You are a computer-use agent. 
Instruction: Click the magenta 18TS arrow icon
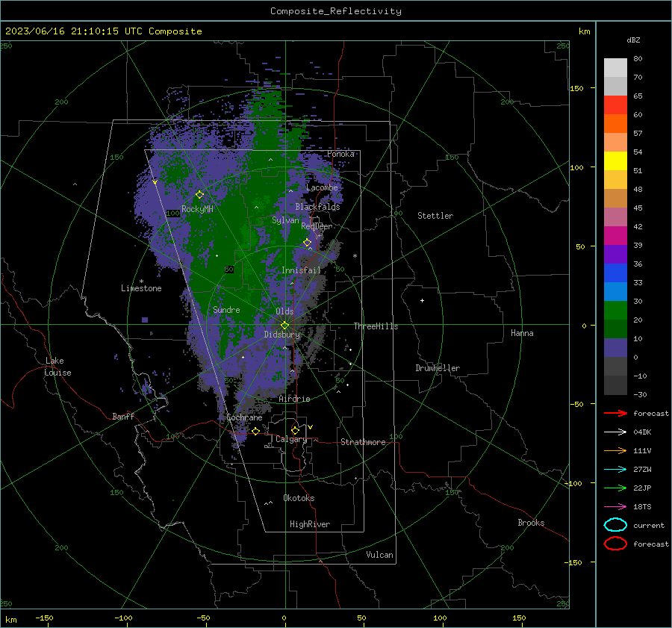point(615,507)
